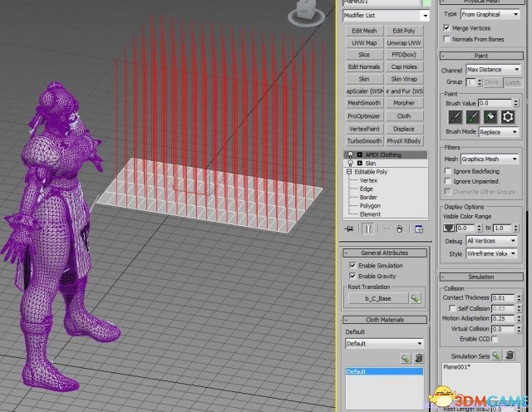Image resolution: width=532 pixels, height=412 pixels.
Task: Click object color swatch next to Plane001
Action: click(426, 2)
